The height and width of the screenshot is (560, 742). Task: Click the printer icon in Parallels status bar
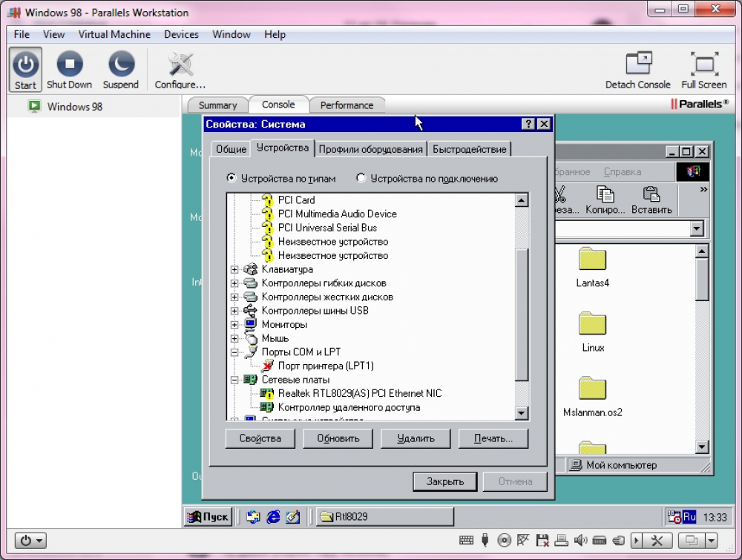click(x=561, y=540)
